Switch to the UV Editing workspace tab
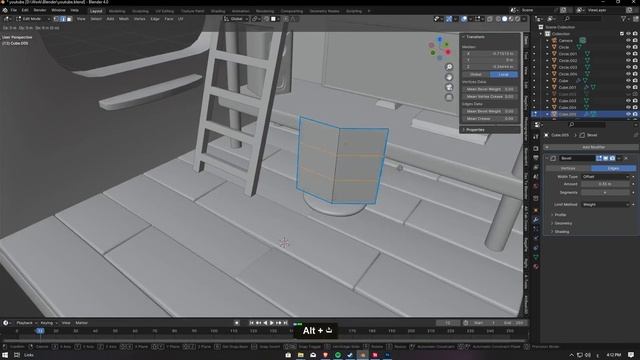The image size is (640, 360). tap(164, 11)
